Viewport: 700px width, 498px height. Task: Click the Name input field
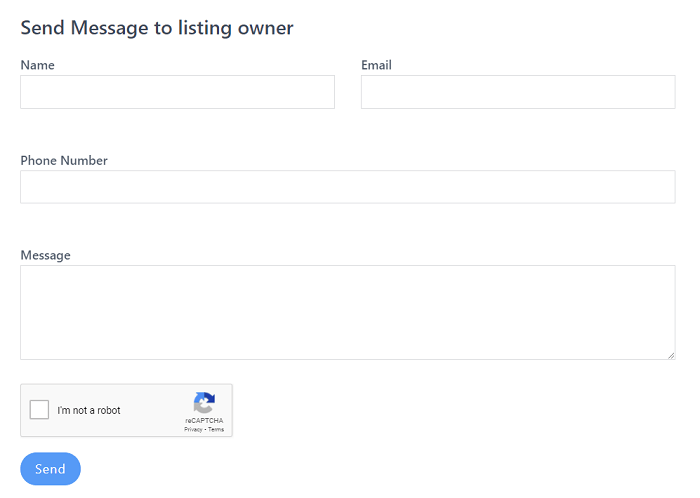177,92
